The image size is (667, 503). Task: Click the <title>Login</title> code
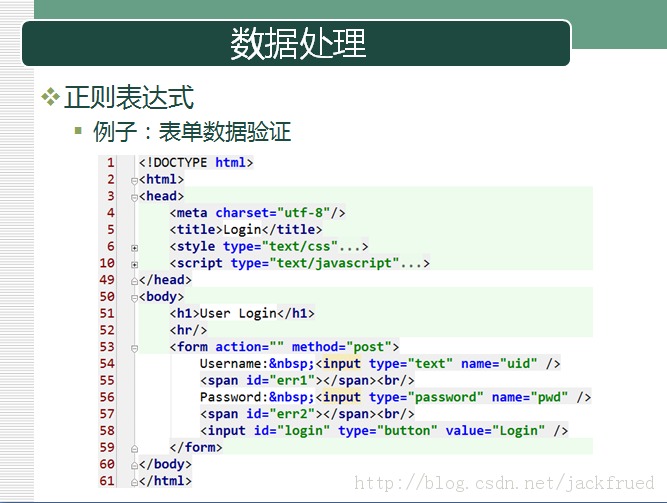click(x=246, y=230)
